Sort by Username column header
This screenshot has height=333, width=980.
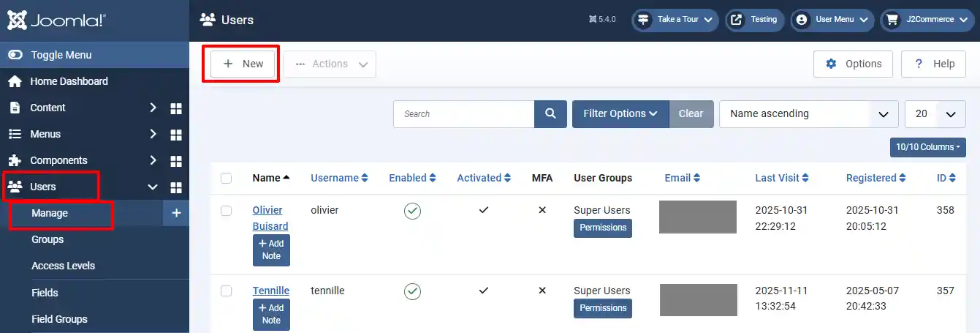[339, 178]
